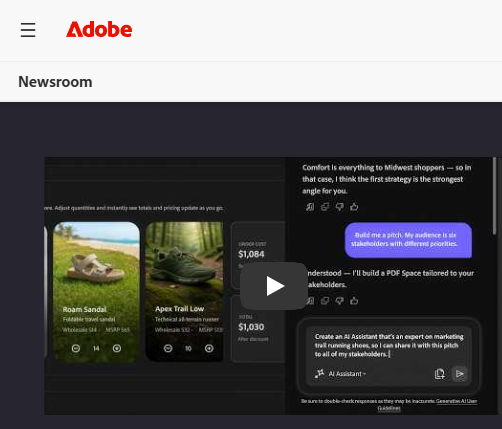Increase Apex Trail Low quantity with plus
The image size is (502, 429).
tap(209, 348)
